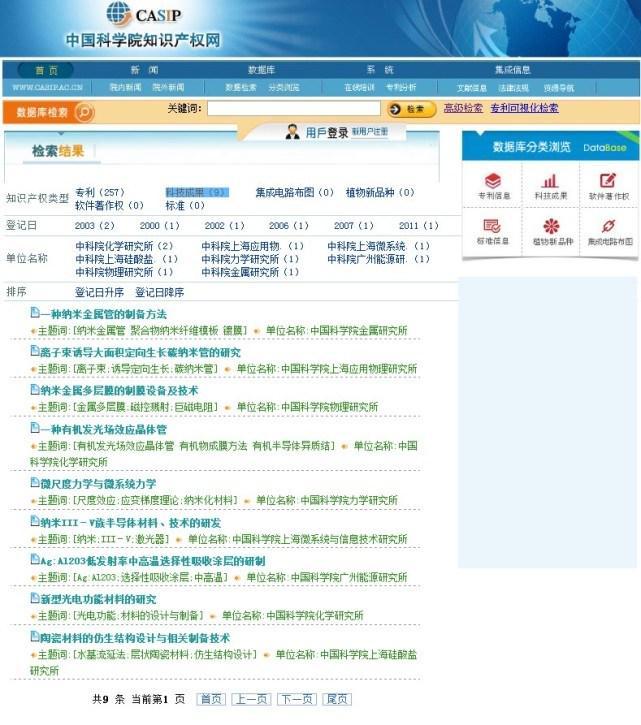Click pagination button 上一页
The image size is (641, 725).
251,699
